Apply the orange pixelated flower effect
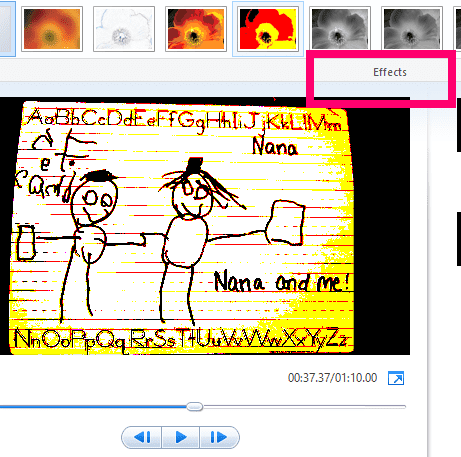 coord(52,29)
